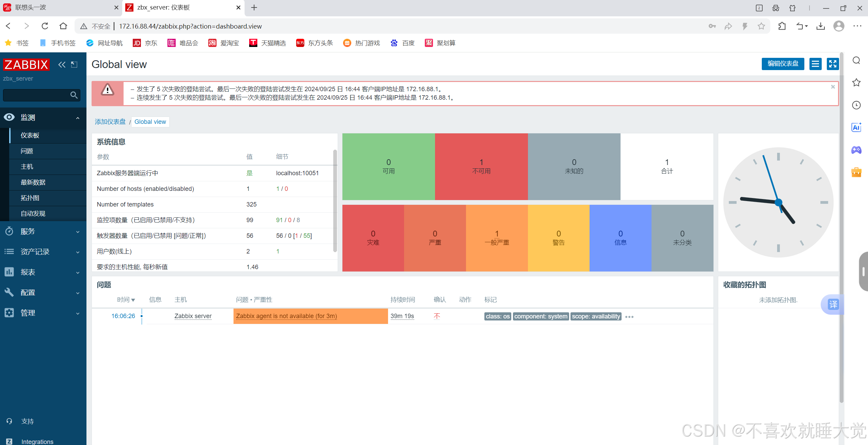Open the 仪表板 dashboard menu item
This screenshot has width=868, height=445.
point(48,135)
